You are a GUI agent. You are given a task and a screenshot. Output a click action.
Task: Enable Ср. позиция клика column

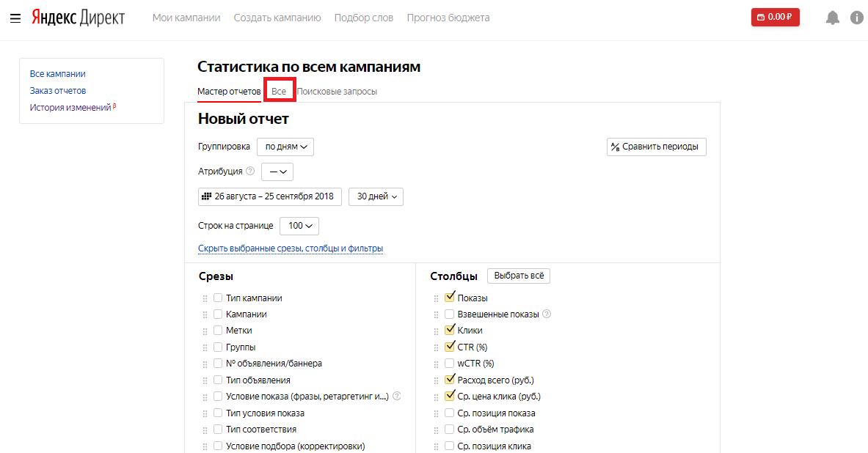[450, 445]
